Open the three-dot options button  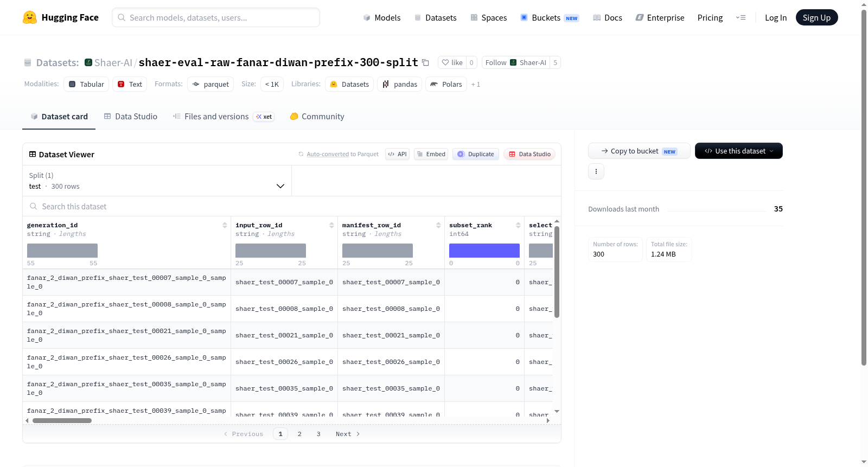pyautogui.click(x=596, y=171)
